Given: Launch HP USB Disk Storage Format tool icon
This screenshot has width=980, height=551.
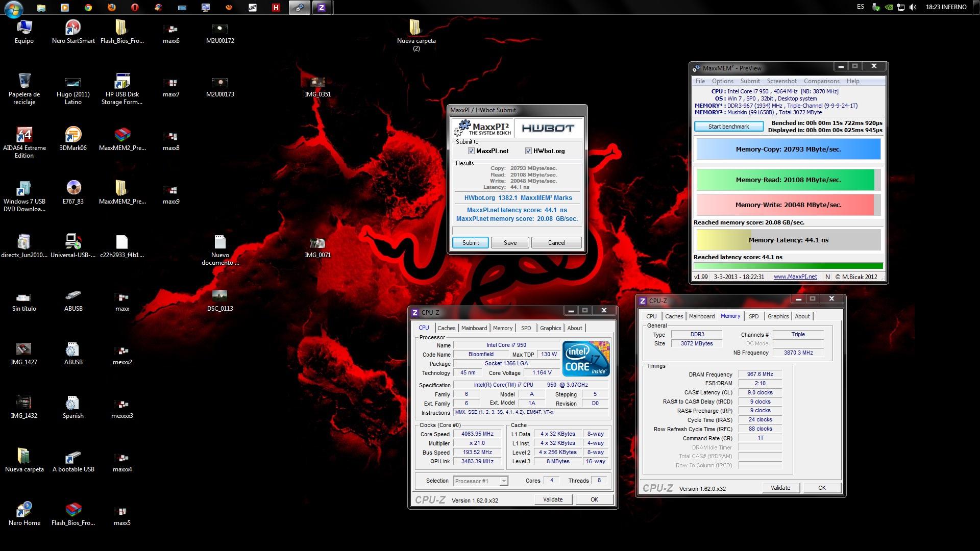Looking at the screenshot, I should pyautogui.click(x=122, y=89).
